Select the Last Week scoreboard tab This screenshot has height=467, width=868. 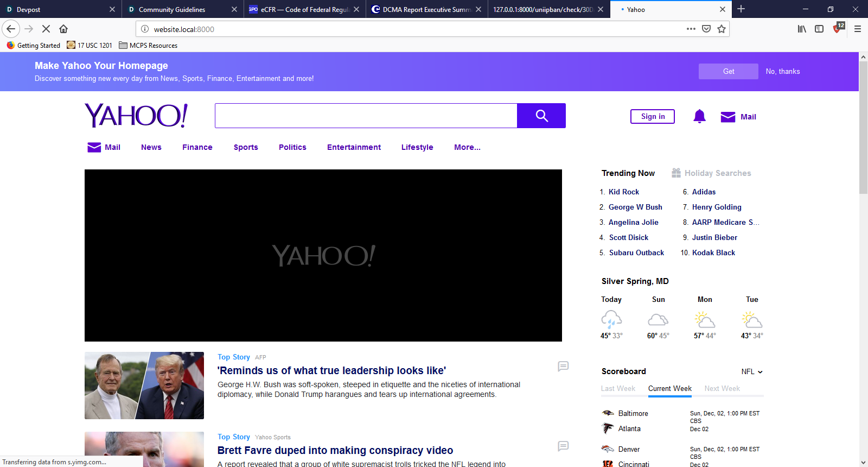coord(618,388)
